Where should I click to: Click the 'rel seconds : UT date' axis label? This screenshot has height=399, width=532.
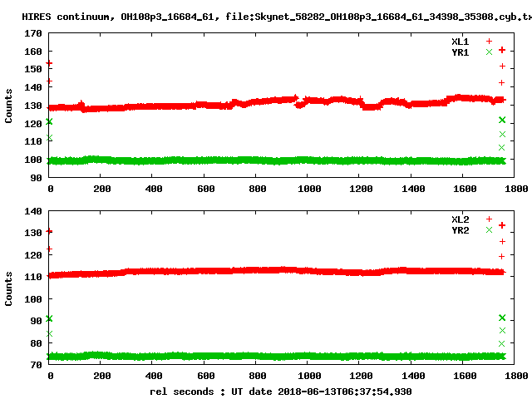(281, 392)
